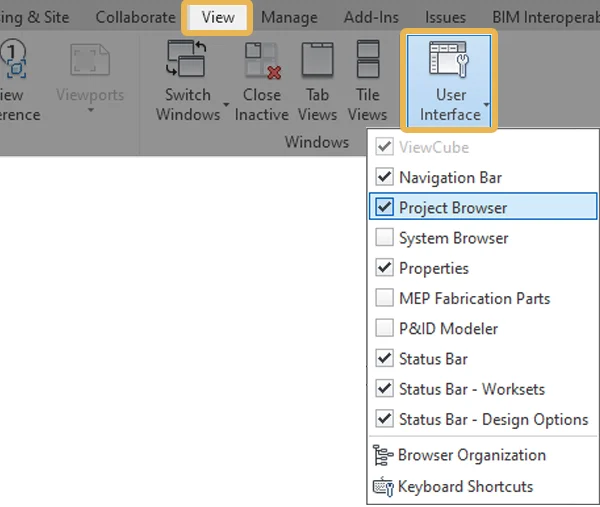Select the Tile Views icon
This screenshot has height=507, width=600.
367,60
